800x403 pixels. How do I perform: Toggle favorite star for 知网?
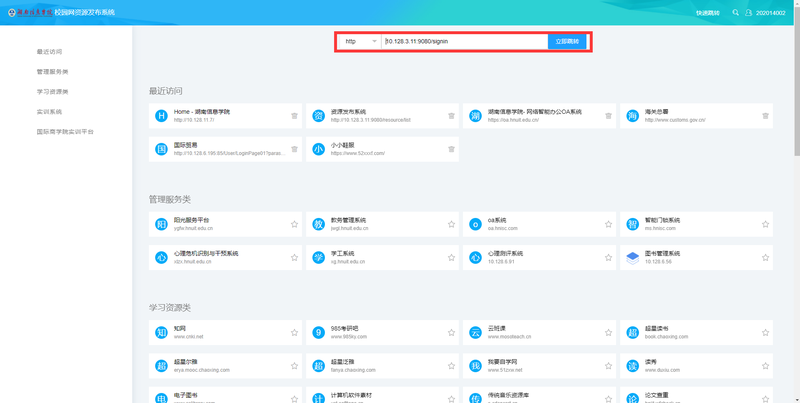coord(294,333)
